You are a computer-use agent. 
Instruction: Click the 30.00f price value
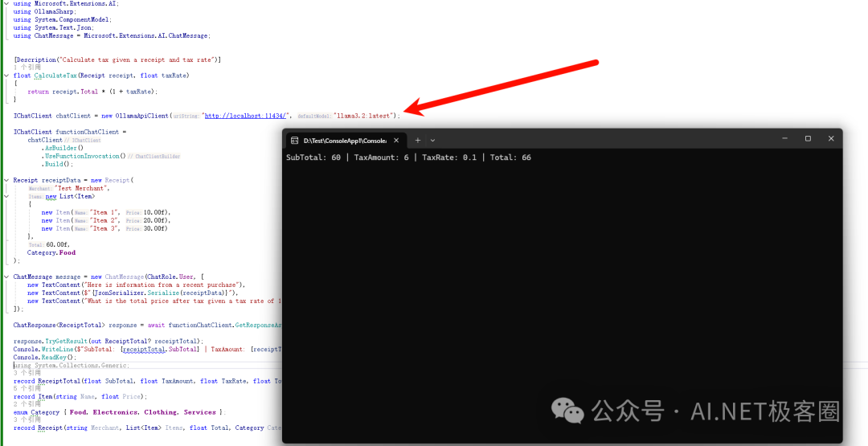(x=154, y=228)
